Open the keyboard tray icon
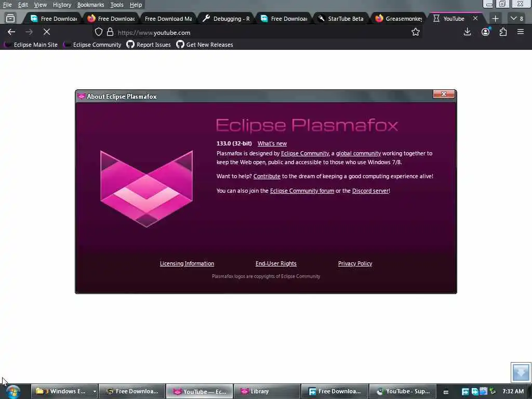The height and width of the screenshot is (399, 532). click(446, 392)
